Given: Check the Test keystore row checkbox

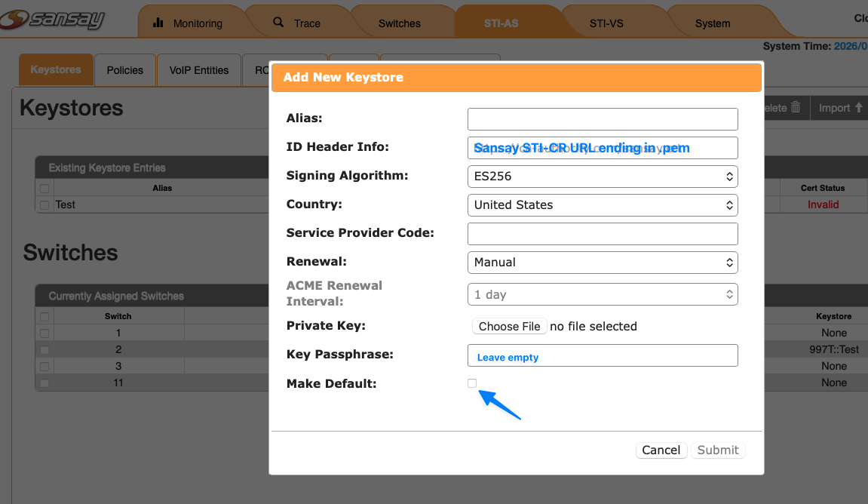Looking at the screenshot, I should (x=44, y=205).
